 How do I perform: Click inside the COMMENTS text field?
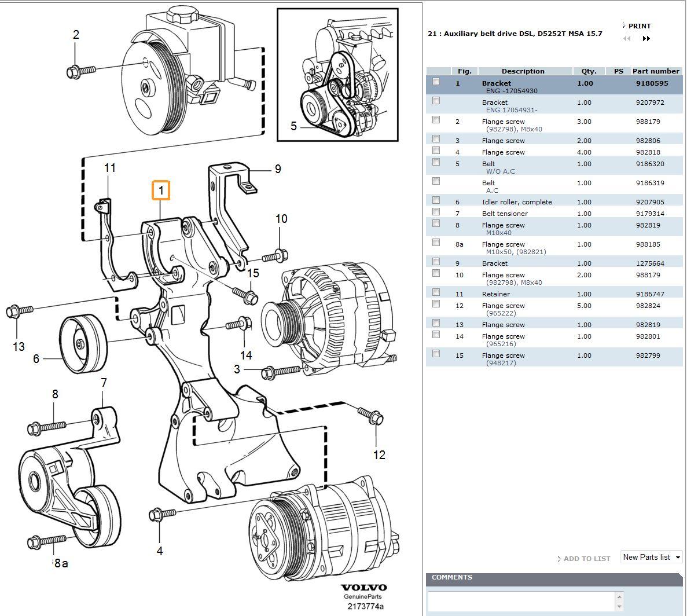[521, 603]
